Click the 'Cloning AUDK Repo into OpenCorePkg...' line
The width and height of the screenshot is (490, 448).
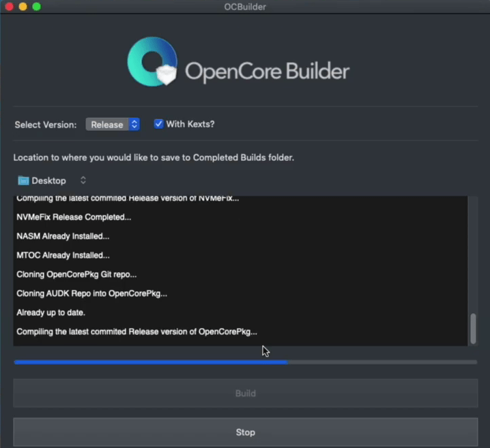click(x=92, y=293)
